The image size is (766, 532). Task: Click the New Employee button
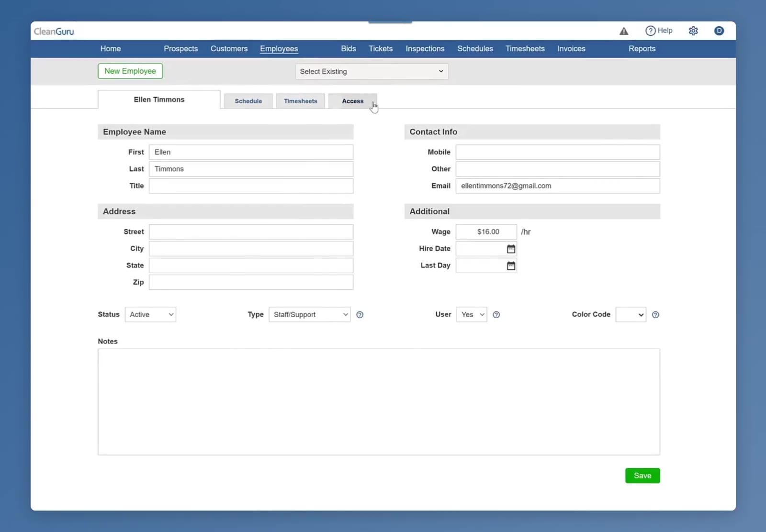(130, 71)
